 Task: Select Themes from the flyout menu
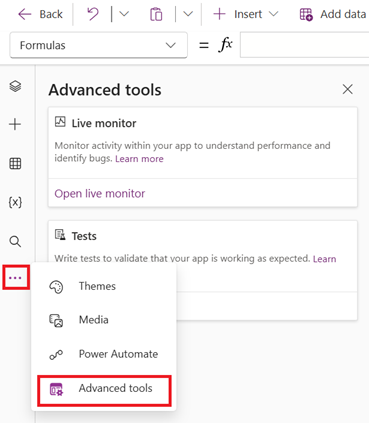click(x=104, y=286)
